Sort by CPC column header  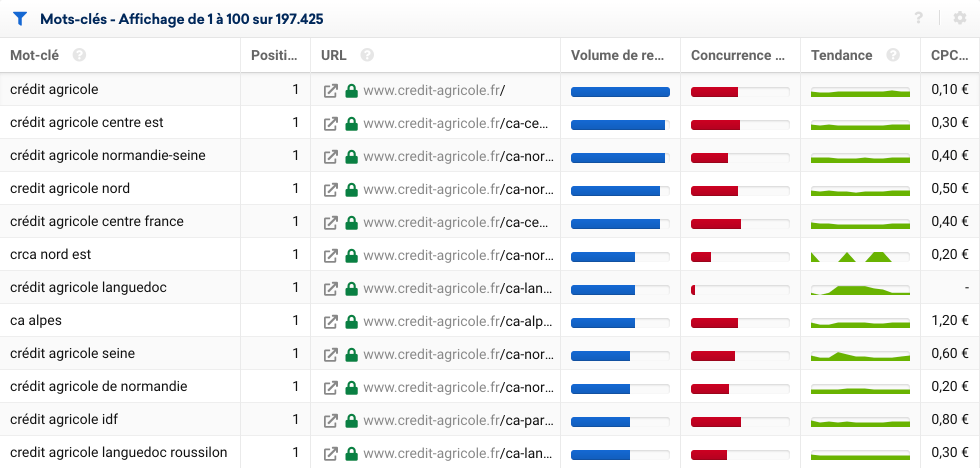tap(949, 55)
